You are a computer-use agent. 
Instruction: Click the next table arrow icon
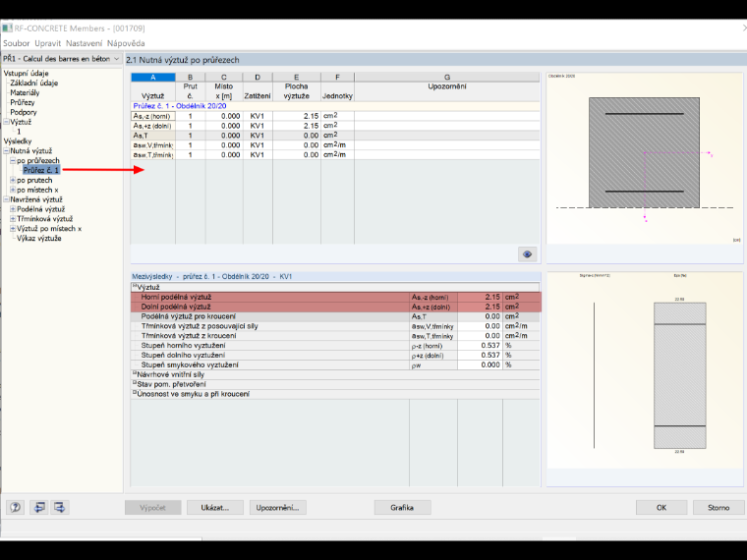(60, 507)
